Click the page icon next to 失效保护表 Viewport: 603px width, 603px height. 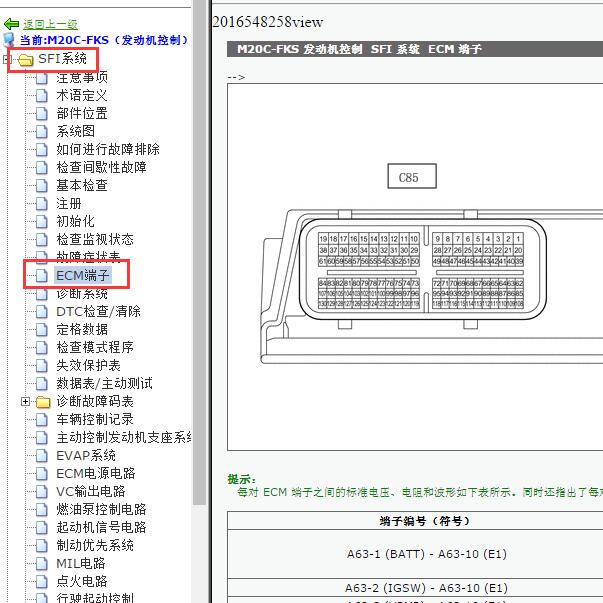42,366
